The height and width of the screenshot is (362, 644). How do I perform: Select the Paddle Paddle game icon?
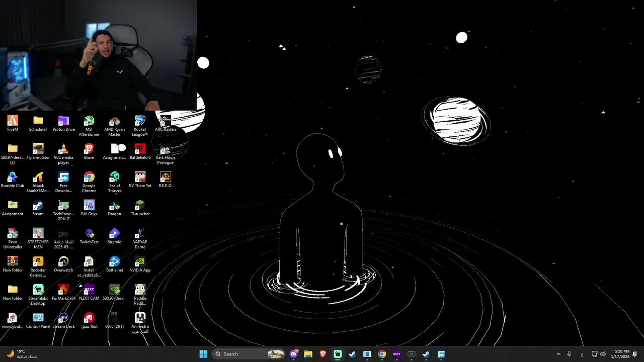click(140, 295)
